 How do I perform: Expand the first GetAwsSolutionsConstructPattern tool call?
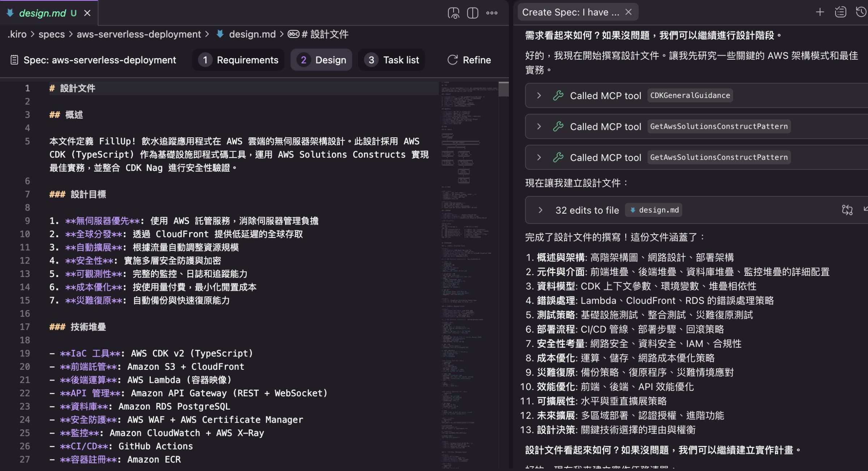coord(539,126)
